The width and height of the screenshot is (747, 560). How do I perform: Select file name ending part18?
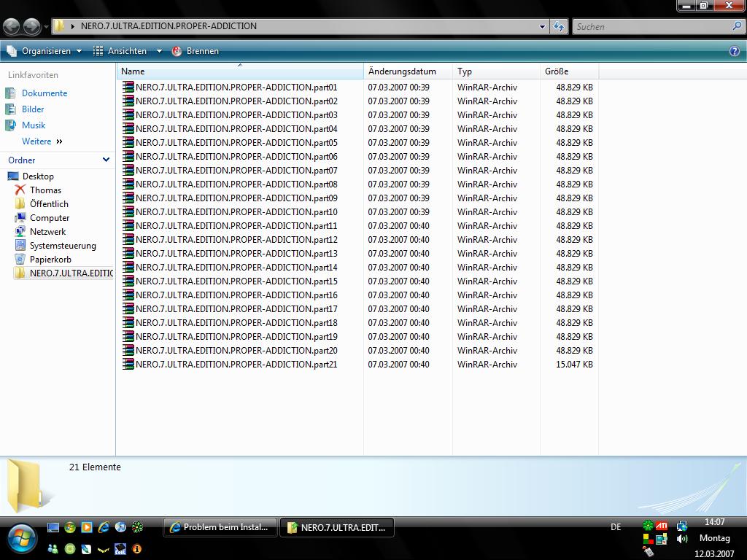coord(236,322)
